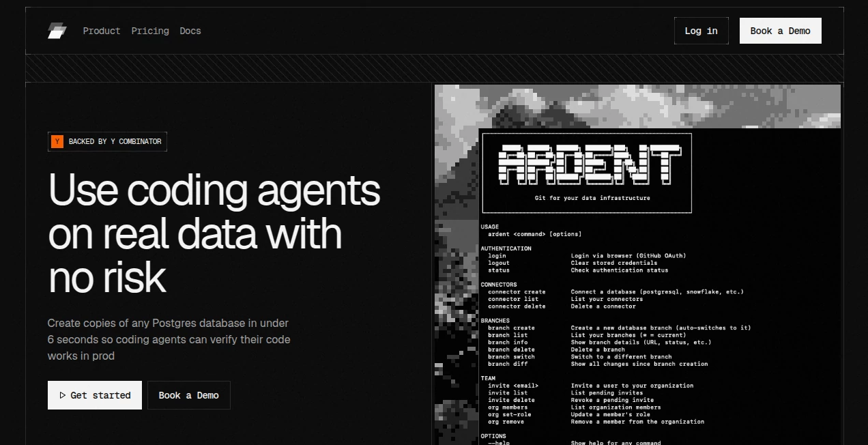Viewport: 868px width, 445px height.
Task: Go to the Docs page
Action: pyautogui.click(x=190, y=31)
